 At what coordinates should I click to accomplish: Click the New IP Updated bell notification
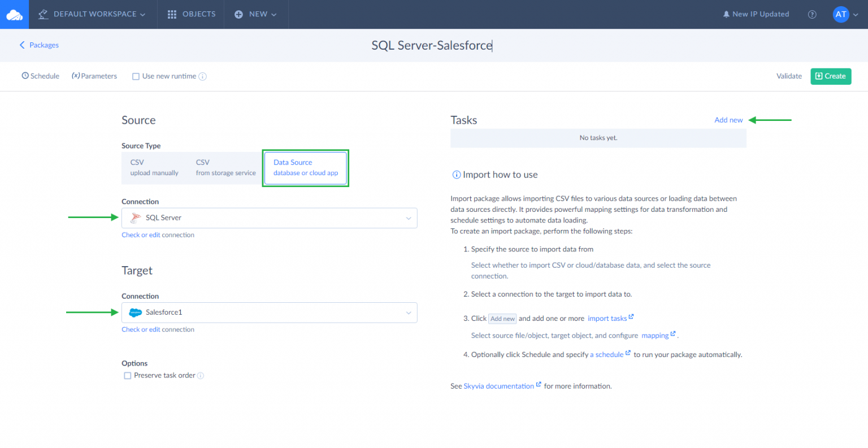click(756, 14)
